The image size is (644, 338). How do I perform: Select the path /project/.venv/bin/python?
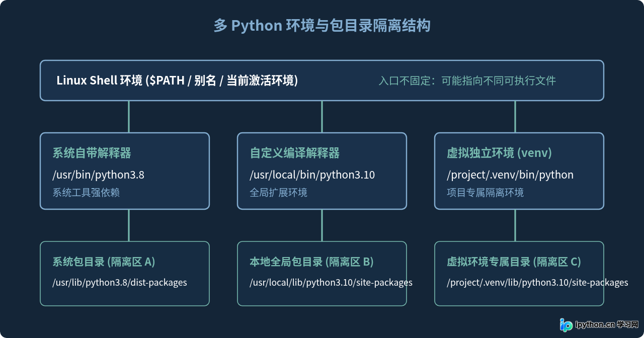(510, 175)
